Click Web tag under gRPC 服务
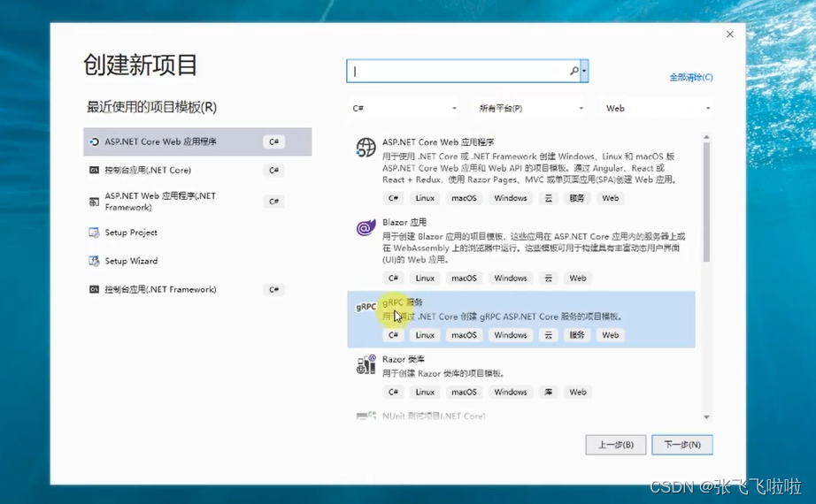Screen dimensions: 816x504 [610, 335]
